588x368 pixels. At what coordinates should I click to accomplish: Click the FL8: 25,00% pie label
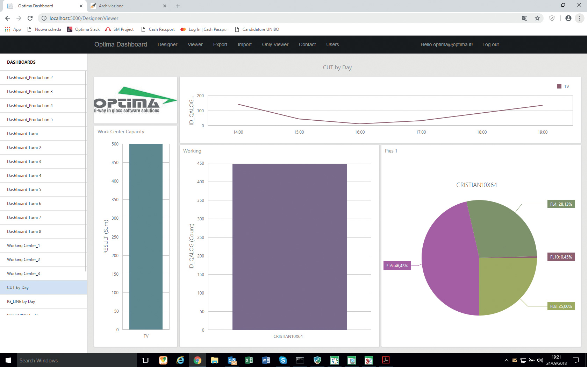point(561,306)
